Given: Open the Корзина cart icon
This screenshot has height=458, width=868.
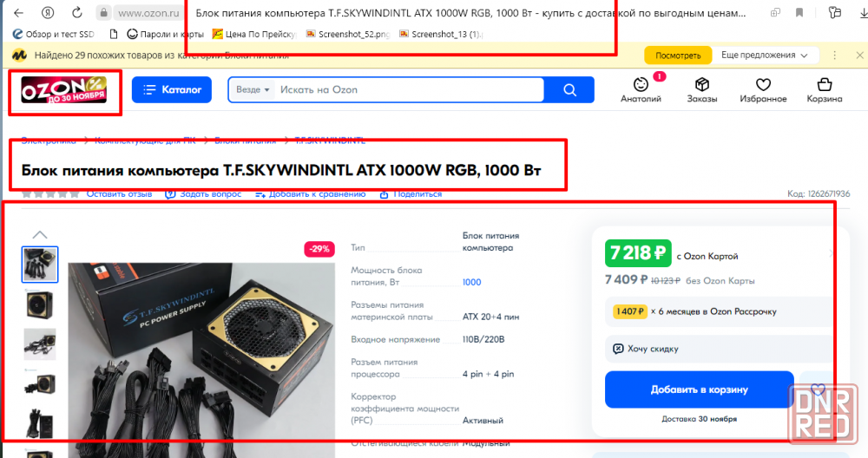Looking at the screenshot, I should [x=825, y=85].
